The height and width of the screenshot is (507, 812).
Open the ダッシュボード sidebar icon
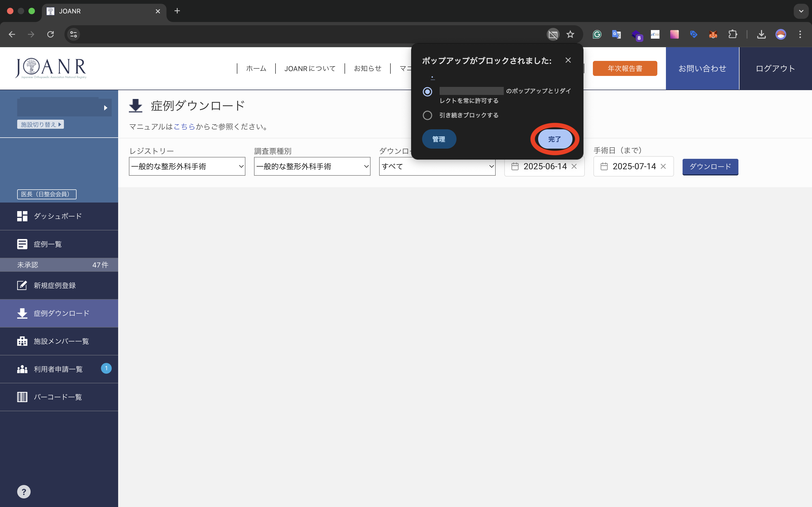22,216
